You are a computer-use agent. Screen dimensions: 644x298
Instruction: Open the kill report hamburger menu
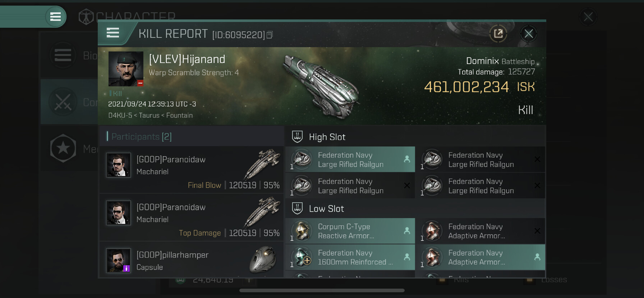[x=113, y=33]
